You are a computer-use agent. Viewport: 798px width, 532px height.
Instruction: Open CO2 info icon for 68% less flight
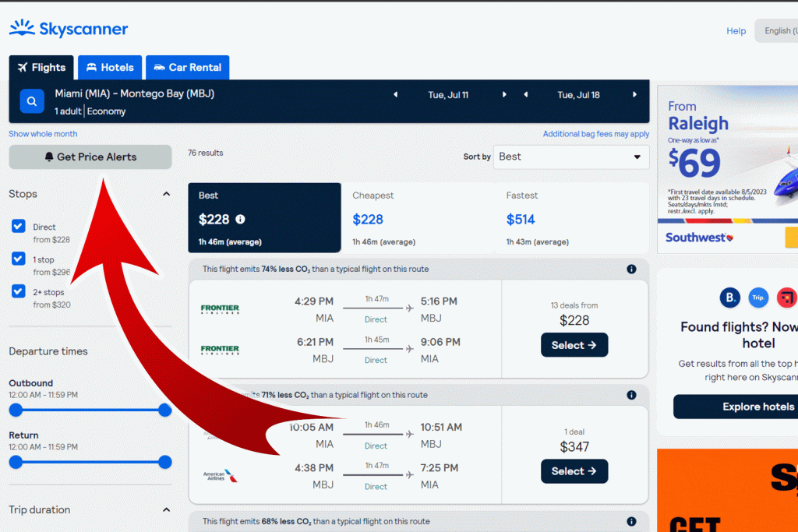(631, 521)
